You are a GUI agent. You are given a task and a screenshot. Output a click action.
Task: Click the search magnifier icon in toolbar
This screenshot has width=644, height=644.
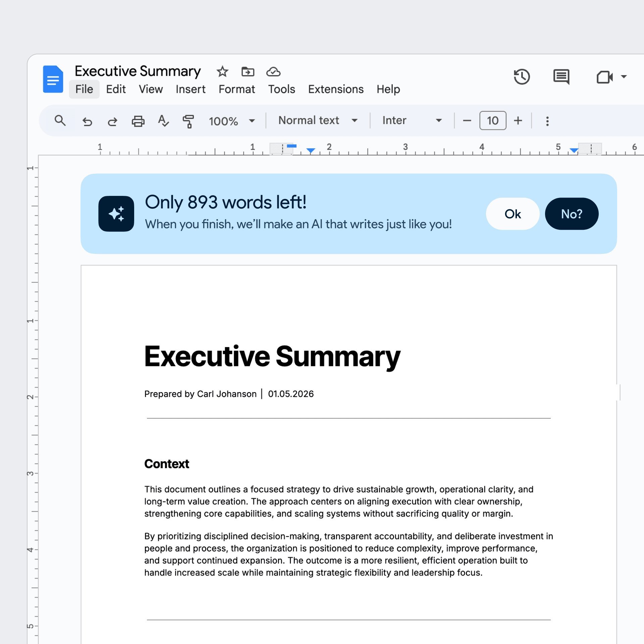click(x=60, y=120)
